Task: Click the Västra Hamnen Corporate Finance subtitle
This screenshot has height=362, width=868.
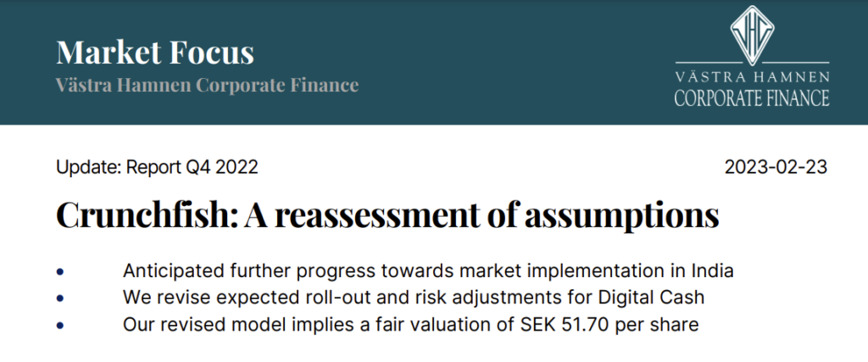Action: coord(207,86)
